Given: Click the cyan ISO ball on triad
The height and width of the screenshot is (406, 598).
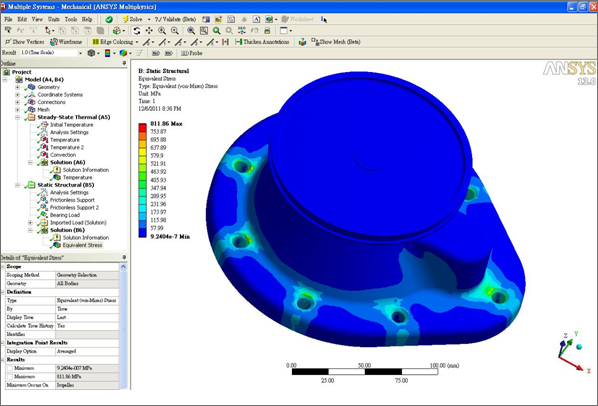Looking at the screenshot, I should click(579, 347).
